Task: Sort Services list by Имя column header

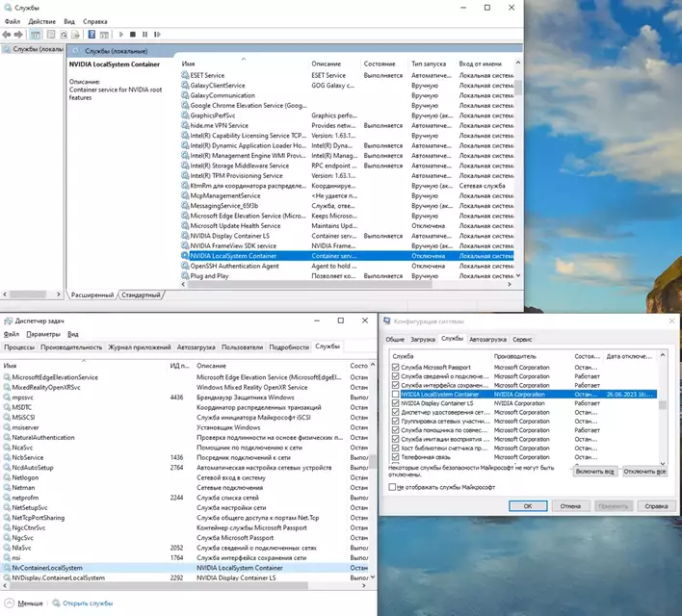Action: 189,64
